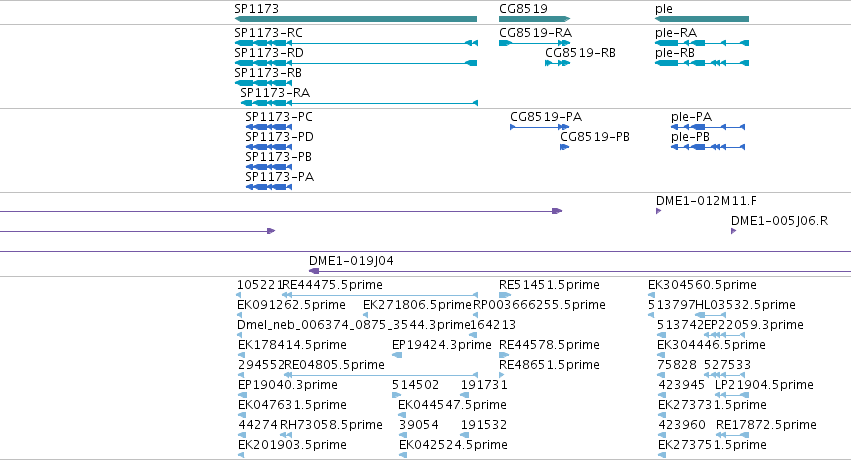This screenshot has height=460, width=851.
Task: Select the RE44578.5prime EST label
Action: tap(549, 345)
